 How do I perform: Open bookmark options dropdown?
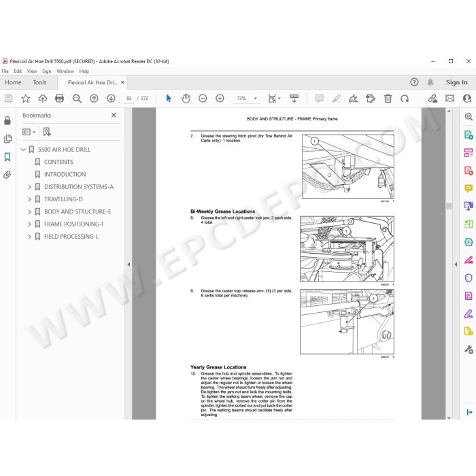tap(29, 132)
